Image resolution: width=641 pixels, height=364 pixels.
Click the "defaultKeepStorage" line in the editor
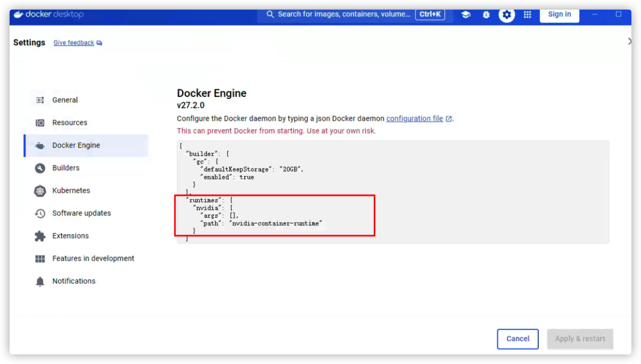point(252,169)
